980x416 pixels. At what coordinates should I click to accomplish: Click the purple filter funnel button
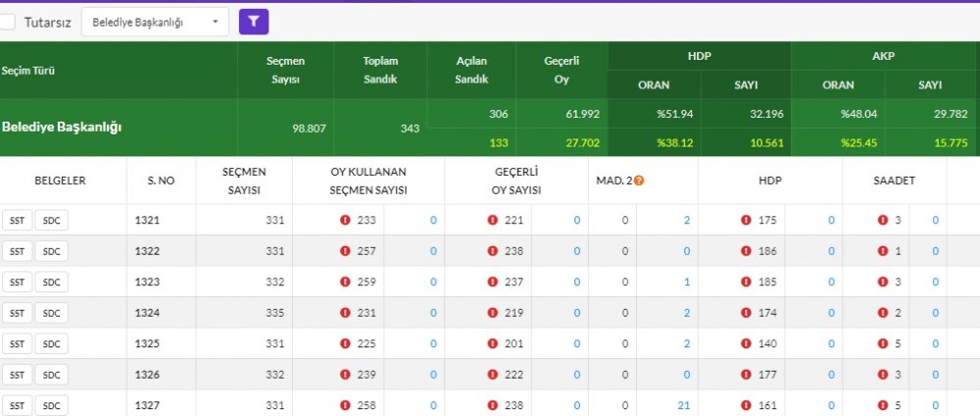pyautogui.click(x=254, y=22)
